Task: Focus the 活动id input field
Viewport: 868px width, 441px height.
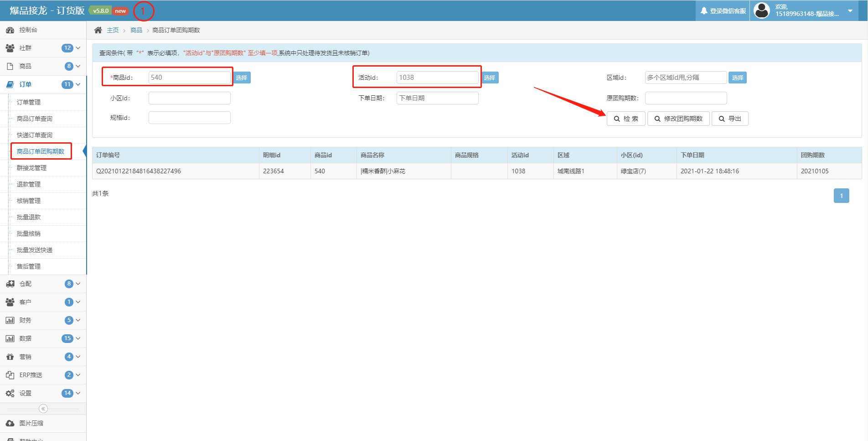Action: 438,78
